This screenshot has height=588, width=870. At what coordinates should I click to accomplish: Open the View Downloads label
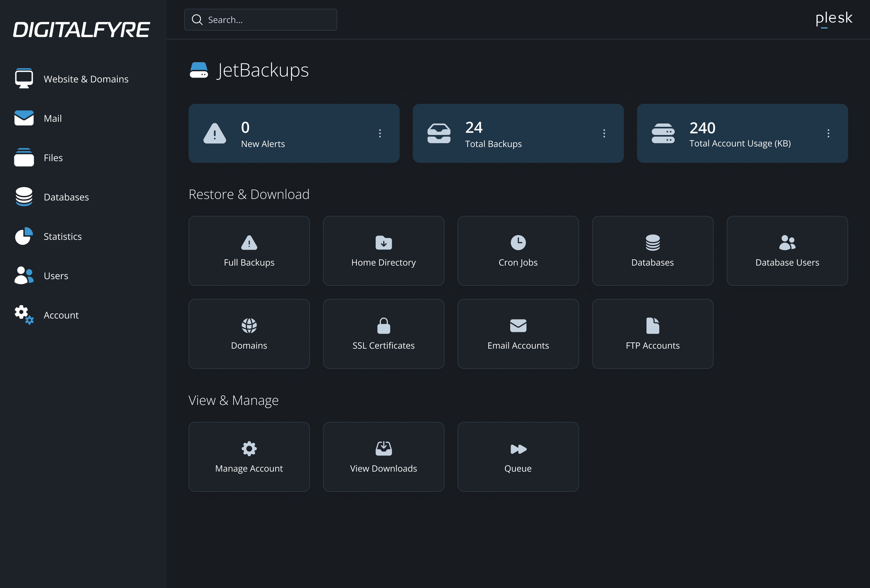coord(384,468)
